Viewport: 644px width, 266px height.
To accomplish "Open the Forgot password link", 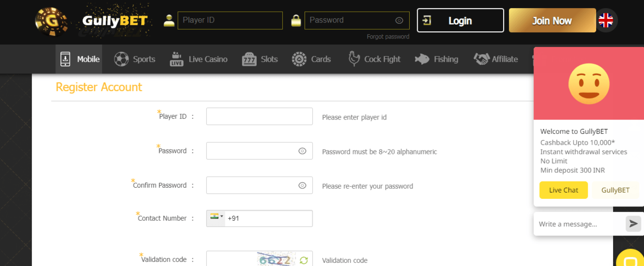I will 388,37.
